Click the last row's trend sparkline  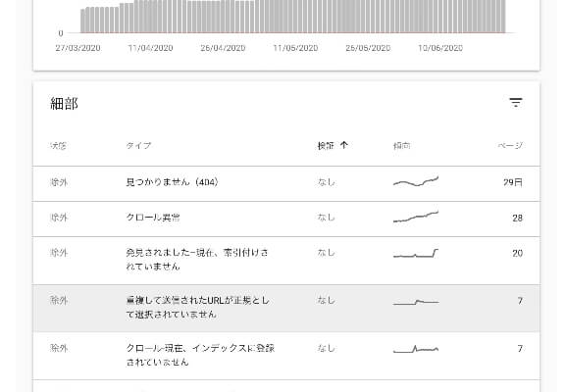(x=416, y=349)
